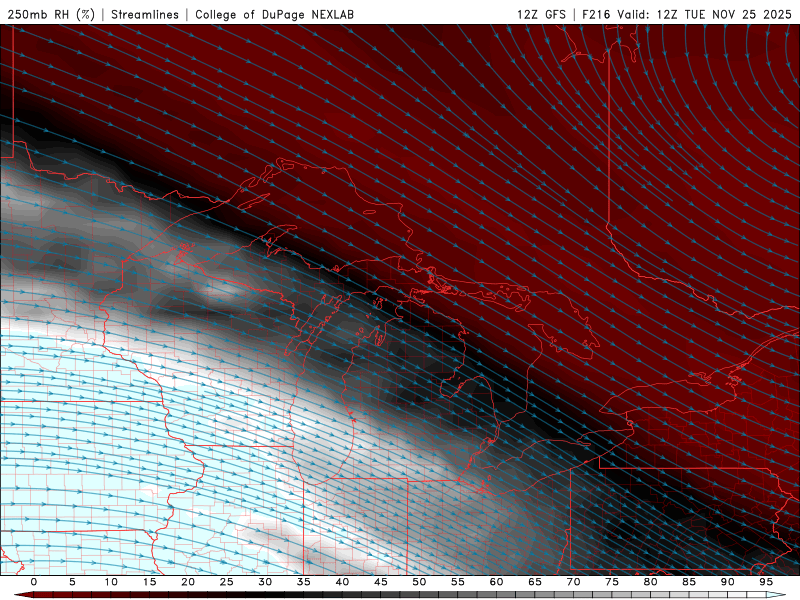Click the colorbar label "85"
Screen dimensions: 800x600
tap(689, 582)
